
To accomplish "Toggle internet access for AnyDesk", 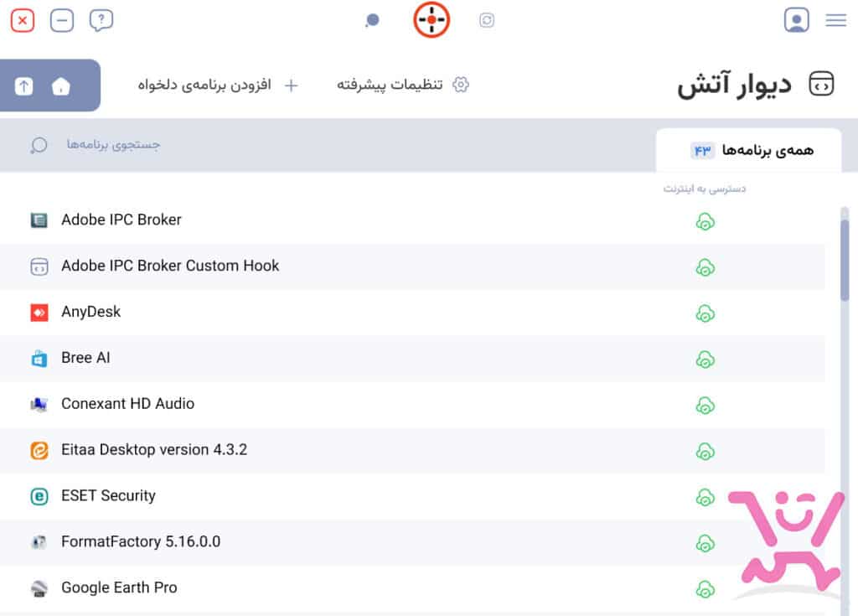I will [x=705, y=313].
